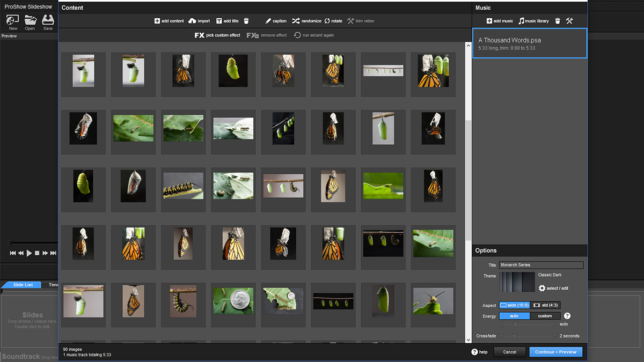
Task: Select the caption pencil tool
Action: click(x=268, y=21)
